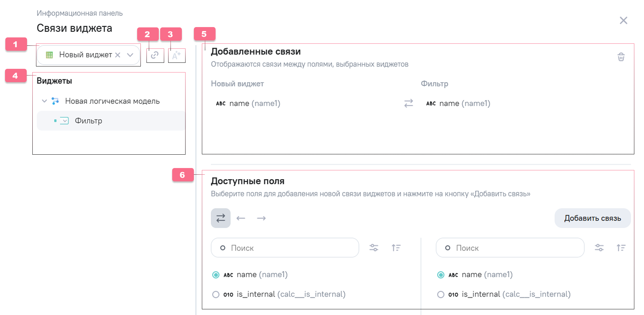Select is_internal radio in left list
This screenshot has height=315, width=644.
[216, 294]
